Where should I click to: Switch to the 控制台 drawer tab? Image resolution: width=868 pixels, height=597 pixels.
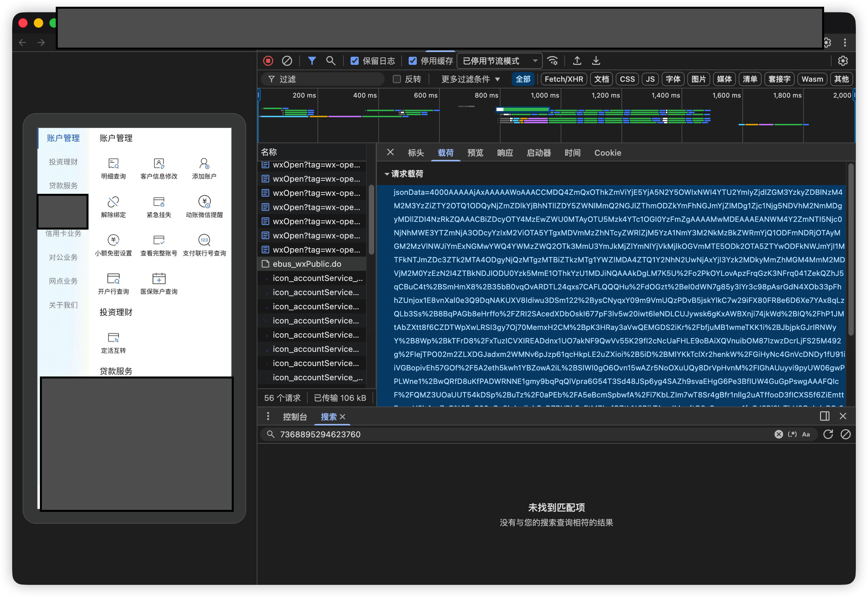pyautogui.click(x=295, y=417)
